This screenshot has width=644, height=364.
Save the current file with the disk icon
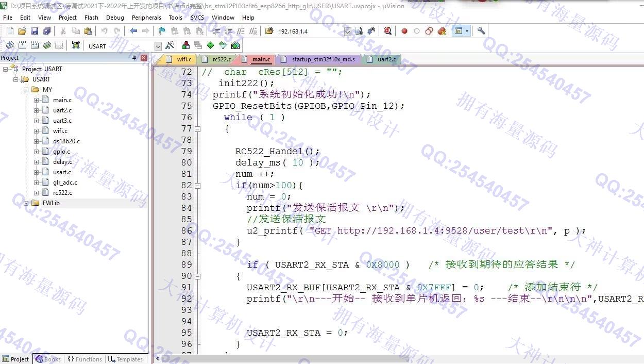pos(35,31)
